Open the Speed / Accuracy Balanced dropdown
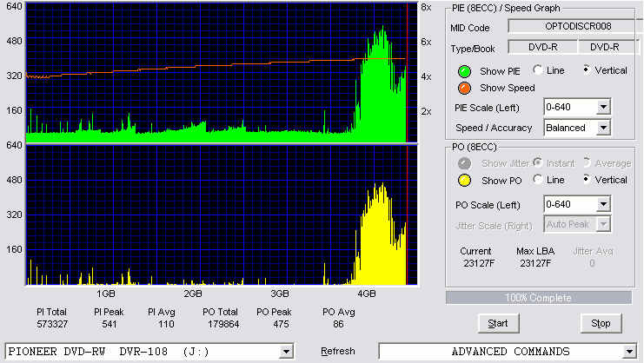 603,128
